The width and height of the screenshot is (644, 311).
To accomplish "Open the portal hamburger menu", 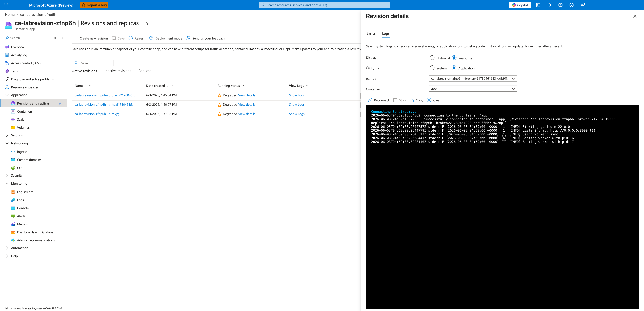I will [18, 5].
